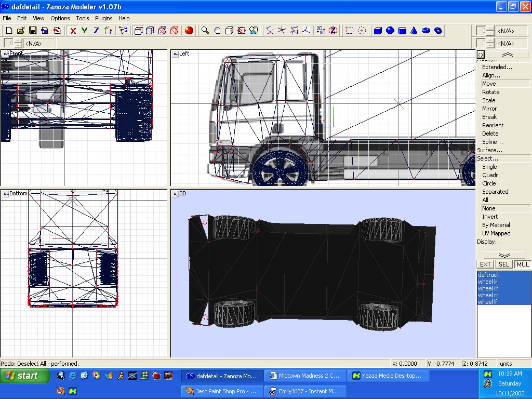Click the 2D/3D snap toggle icon
This screenshot has width=532, height=399.
[321, 31]
